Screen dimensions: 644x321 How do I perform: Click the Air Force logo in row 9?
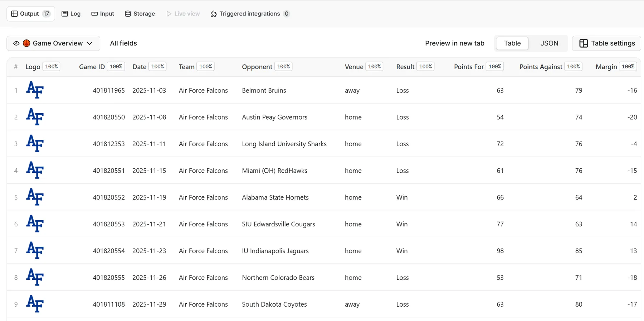(35, 304)
